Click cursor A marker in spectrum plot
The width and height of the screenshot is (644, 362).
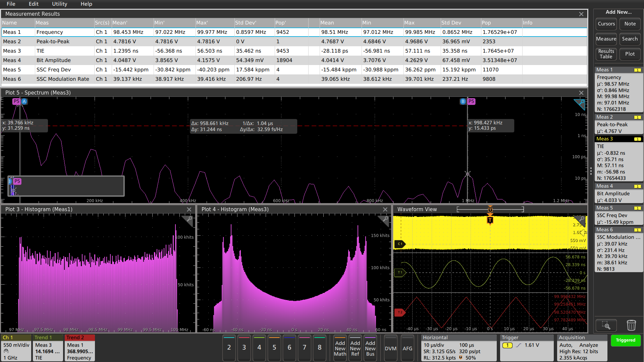tap(24, 101)
